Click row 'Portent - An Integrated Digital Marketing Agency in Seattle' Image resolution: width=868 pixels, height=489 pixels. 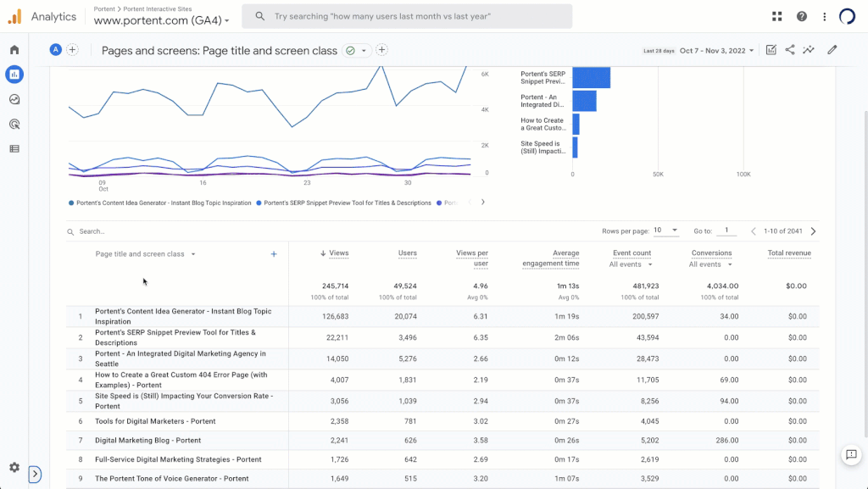point(442,358)
